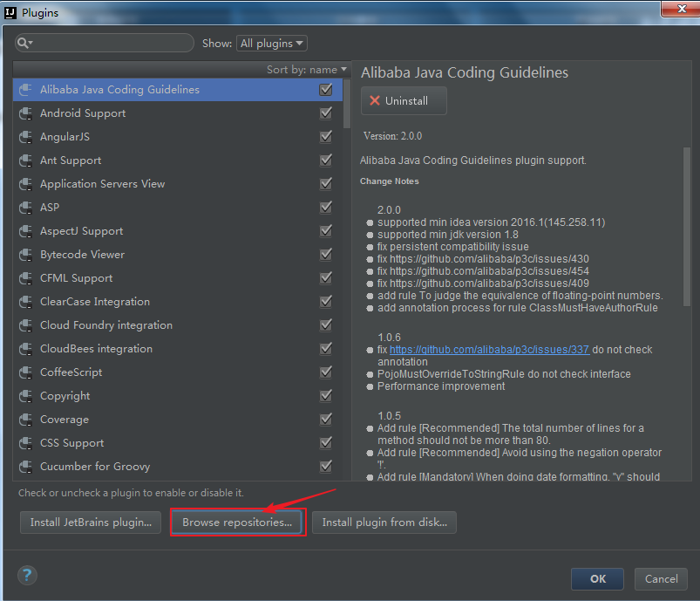Click the Android Support plugin icon
Screen dimensions: 700x601
pos(26,113)
